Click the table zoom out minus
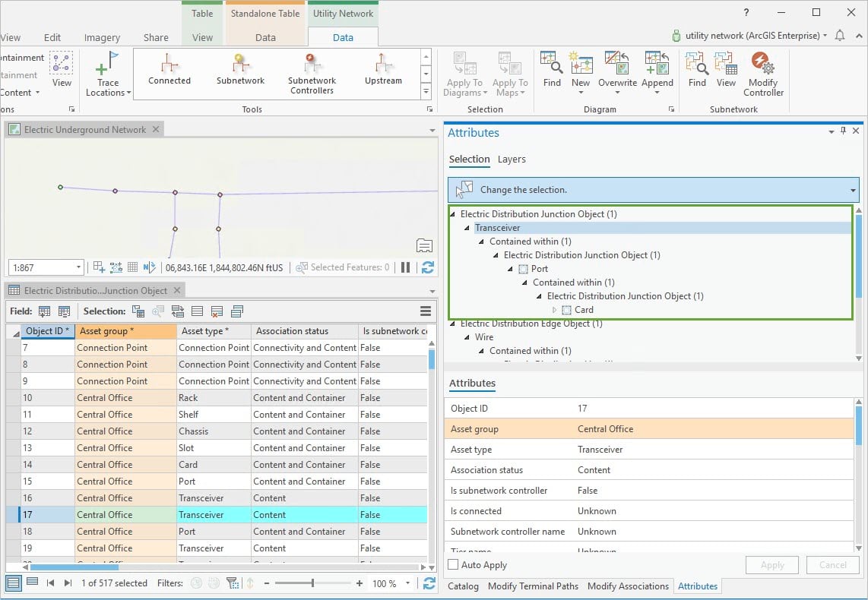868x600 pixels. (266, 583)
